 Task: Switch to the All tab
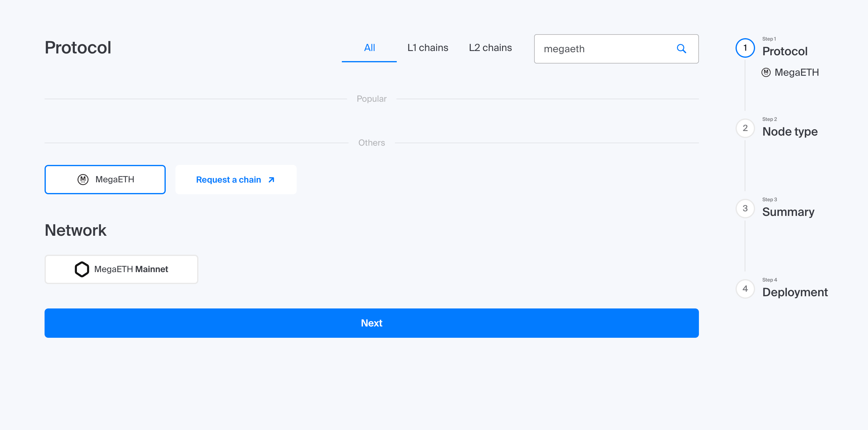pyautogui.click(x=369, y=48)
